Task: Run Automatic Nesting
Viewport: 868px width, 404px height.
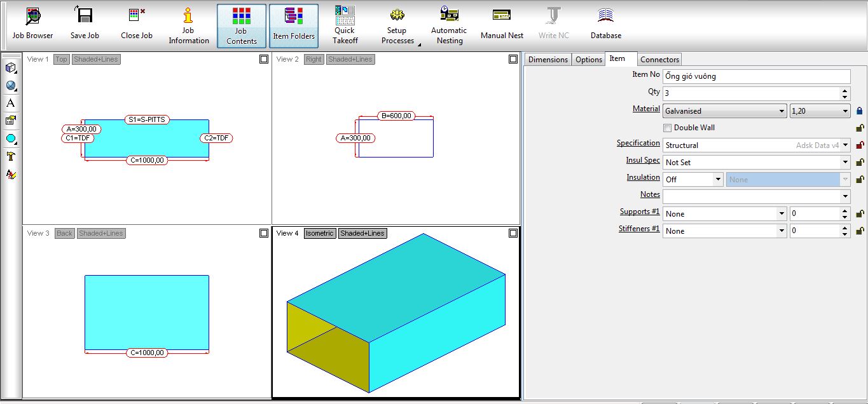Action: coord(448,25)
